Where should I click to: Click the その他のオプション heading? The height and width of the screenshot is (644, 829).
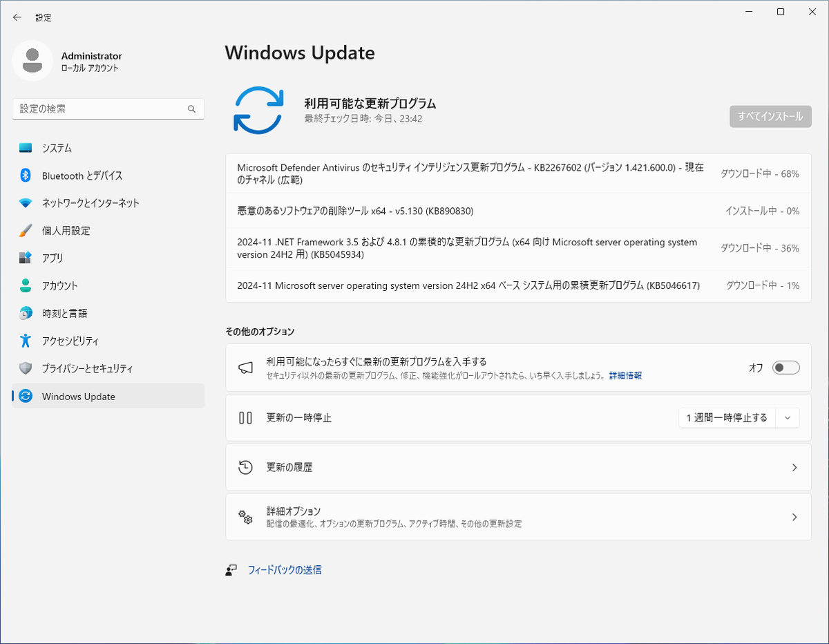tap(260, 332)
